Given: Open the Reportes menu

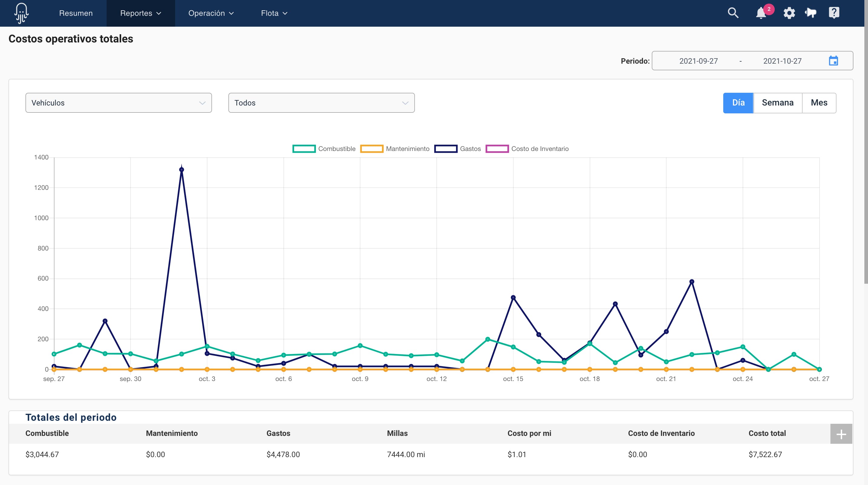Looking at the screenshot, I should 141,13.
